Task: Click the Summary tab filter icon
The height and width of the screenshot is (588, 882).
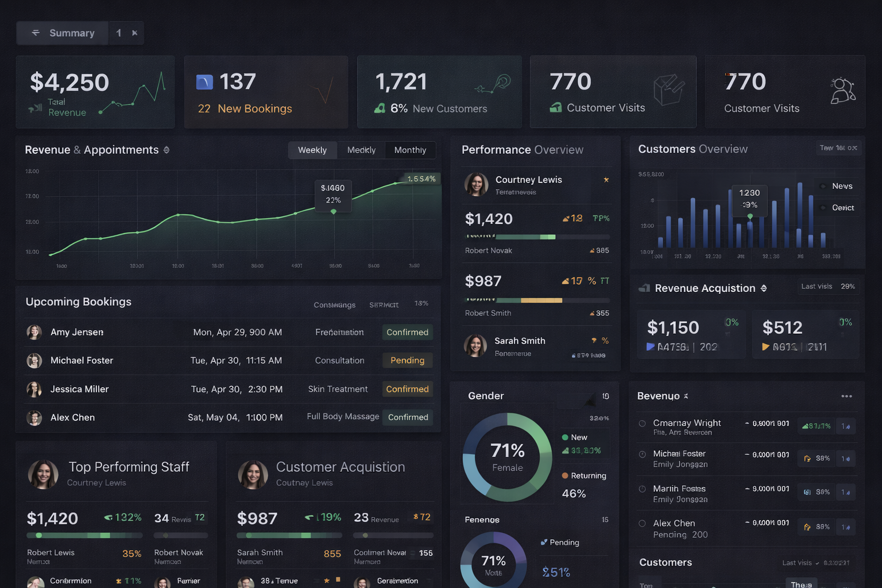Action: pos(36,33)
